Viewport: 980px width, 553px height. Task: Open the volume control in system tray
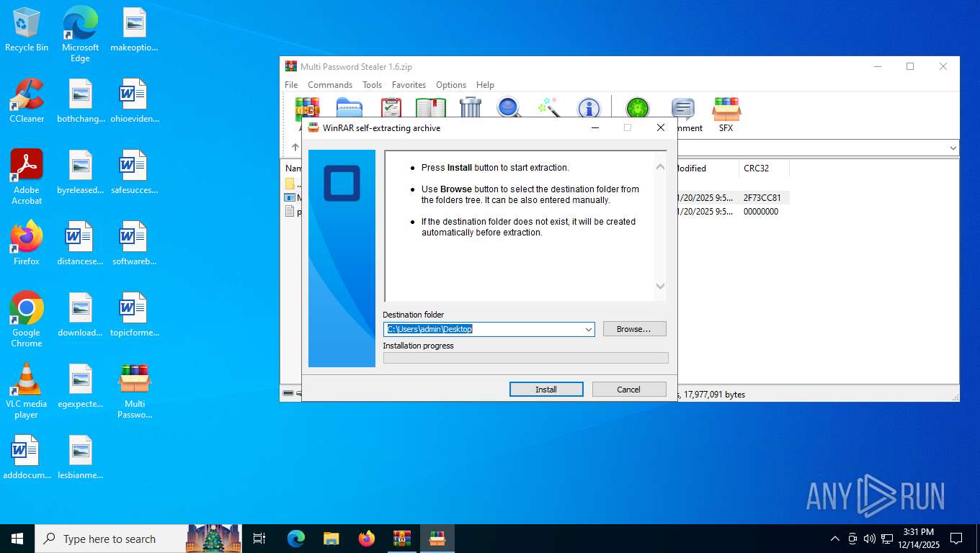870,539
